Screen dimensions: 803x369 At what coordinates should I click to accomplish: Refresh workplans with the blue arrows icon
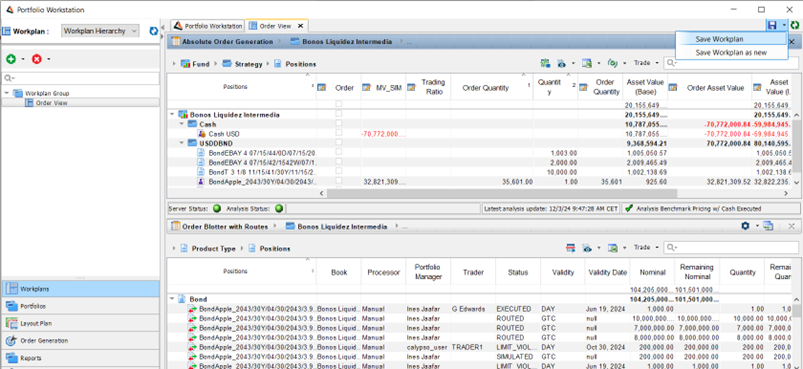pos(153,31)
